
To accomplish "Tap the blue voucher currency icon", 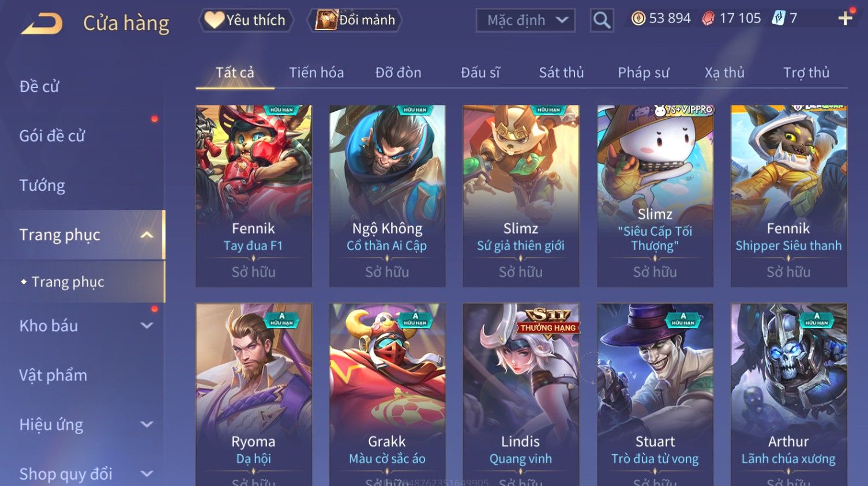I will [779, 18].
